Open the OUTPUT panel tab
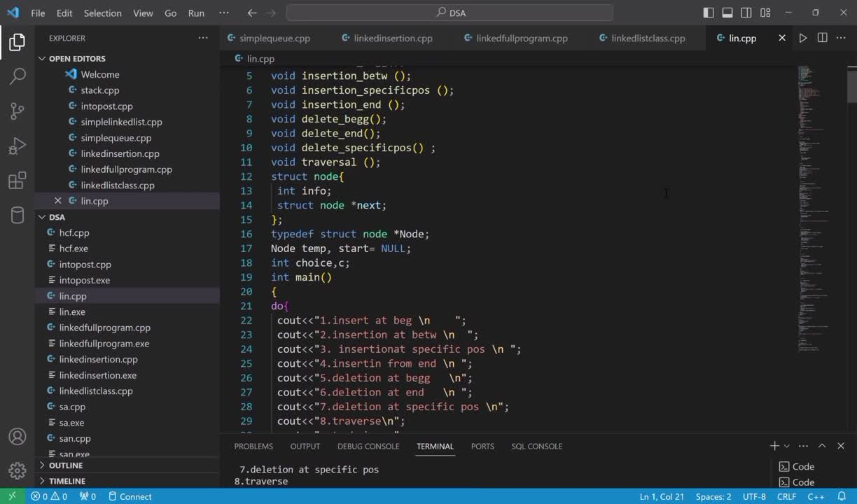Image resolution: width=857 pixels, height=504 pixels. (305, 446)
